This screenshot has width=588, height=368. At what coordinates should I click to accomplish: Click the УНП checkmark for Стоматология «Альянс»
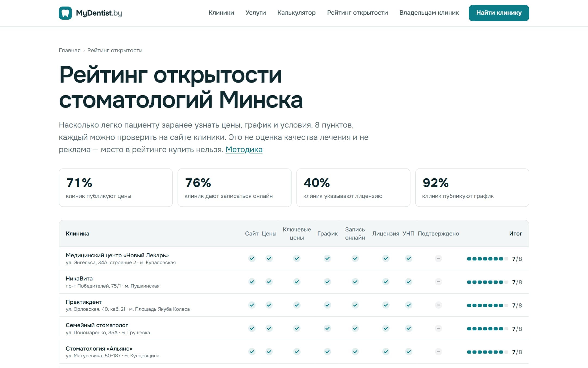(409, 352)
